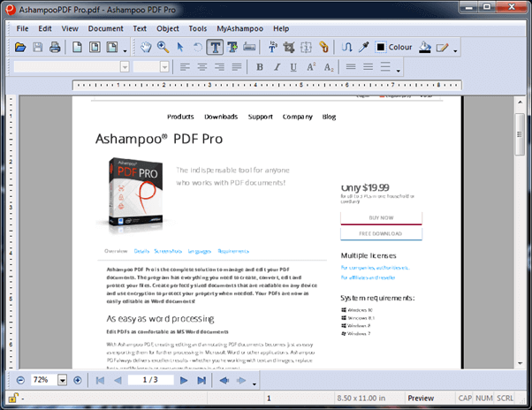Click the black Colour swatch
The width and height of the screenshot is (532, 410).
(x=381, y=47)
